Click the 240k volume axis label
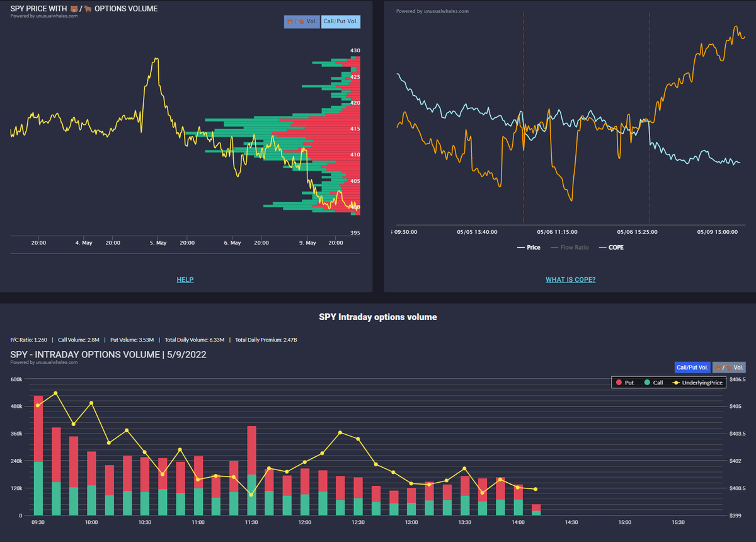Image resolution: width=756 pixels, height=542 pixels. [16, 461]
